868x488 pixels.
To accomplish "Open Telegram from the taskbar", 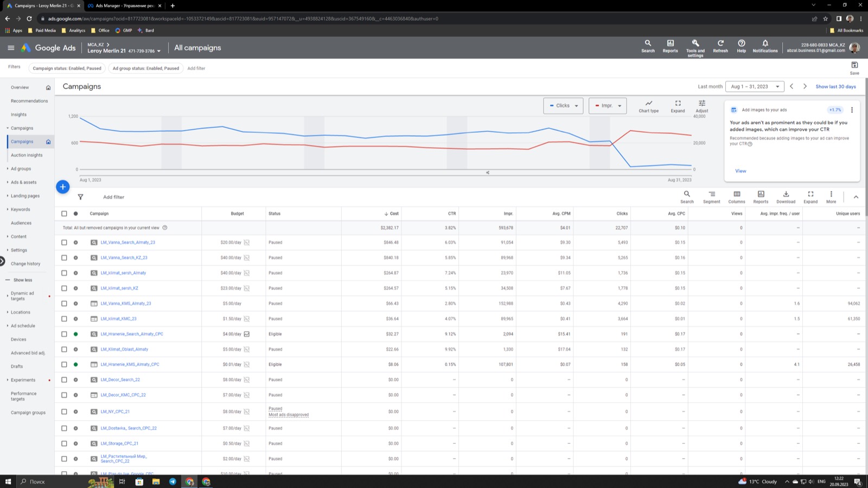I will coord(173,481).
